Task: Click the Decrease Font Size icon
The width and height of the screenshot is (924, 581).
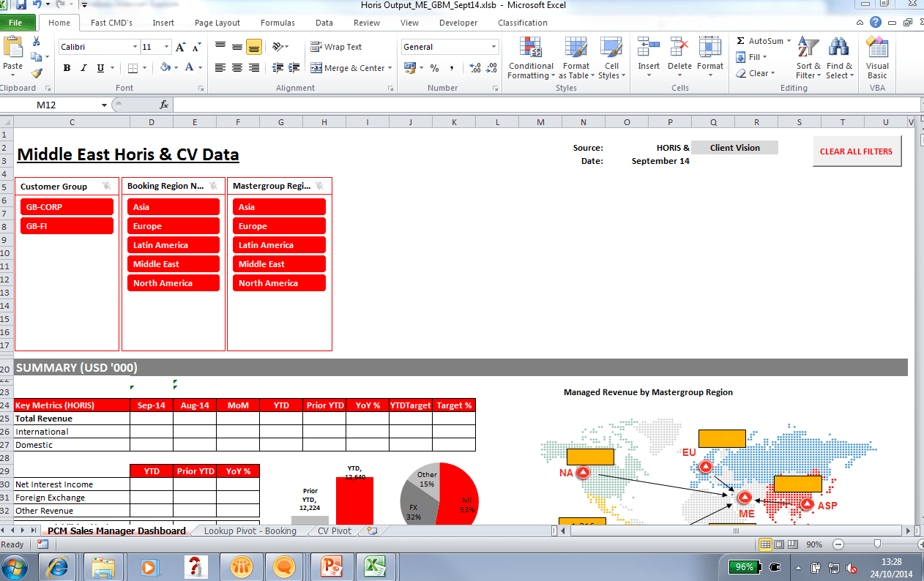Action: pos(196,47)
